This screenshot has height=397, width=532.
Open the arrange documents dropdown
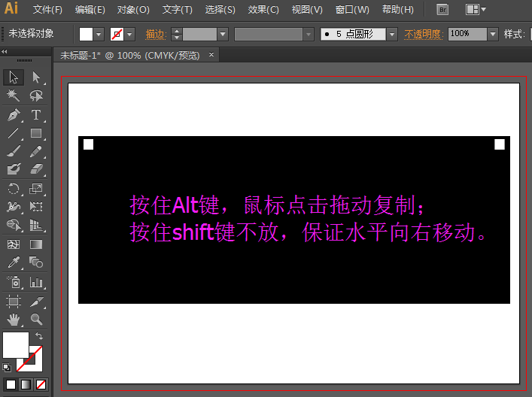tap(476, 10)
